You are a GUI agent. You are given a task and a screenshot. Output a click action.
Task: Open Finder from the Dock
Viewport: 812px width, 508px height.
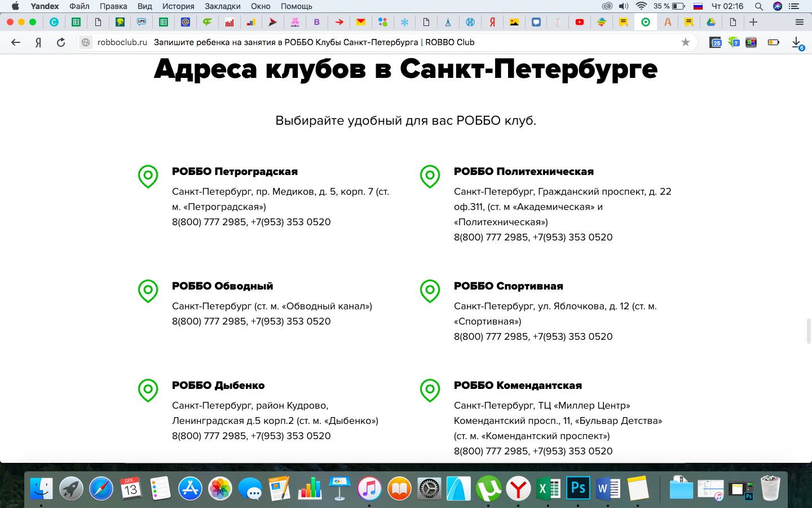pyautogui.click(x=41, y=488)
